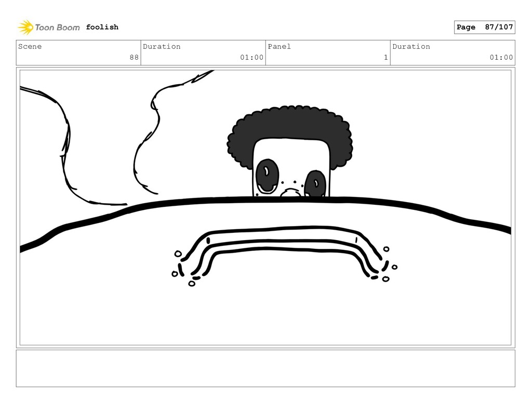Click the empty notes box below the panel
Viewport: 532px width, 411px height.
[265, 368]
